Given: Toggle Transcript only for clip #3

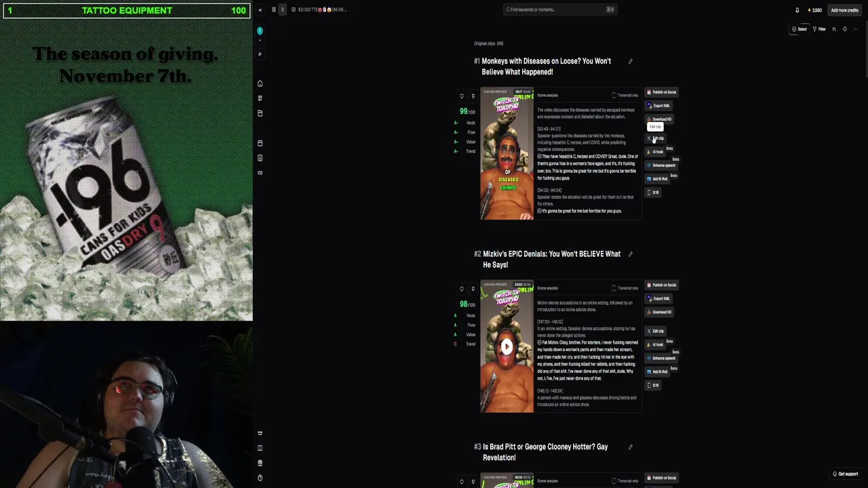Looking at the screenshot, I should tap(625, 481).
